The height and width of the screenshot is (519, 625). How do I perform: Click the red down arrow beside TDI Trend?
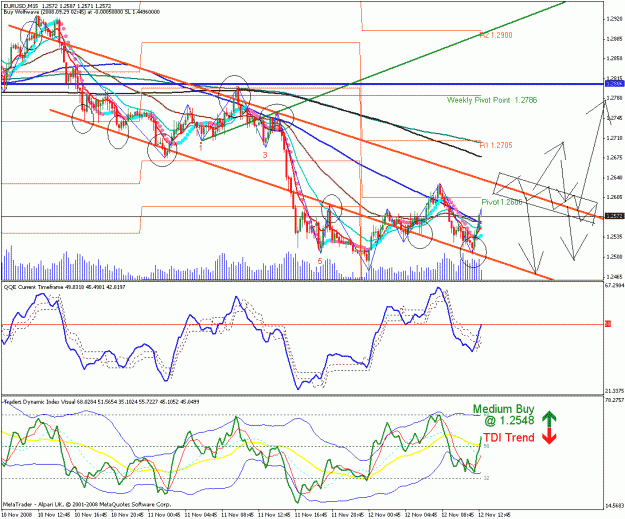[x=549, y=436]
